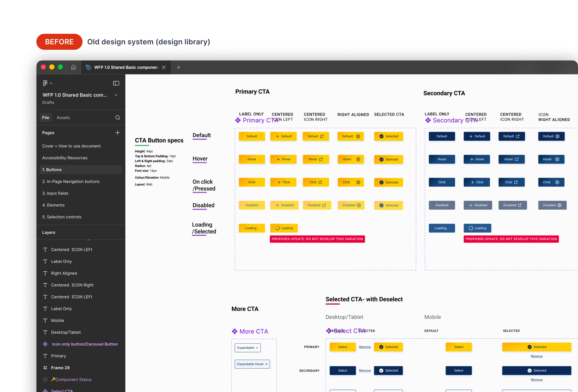
Task: Click the frame icon next to Frame 28
Action: pyautogui.click(x=45, y=368)
